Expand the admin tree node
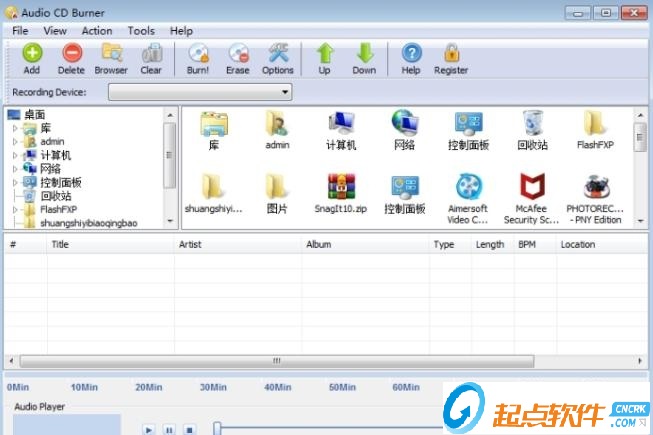 15,142
